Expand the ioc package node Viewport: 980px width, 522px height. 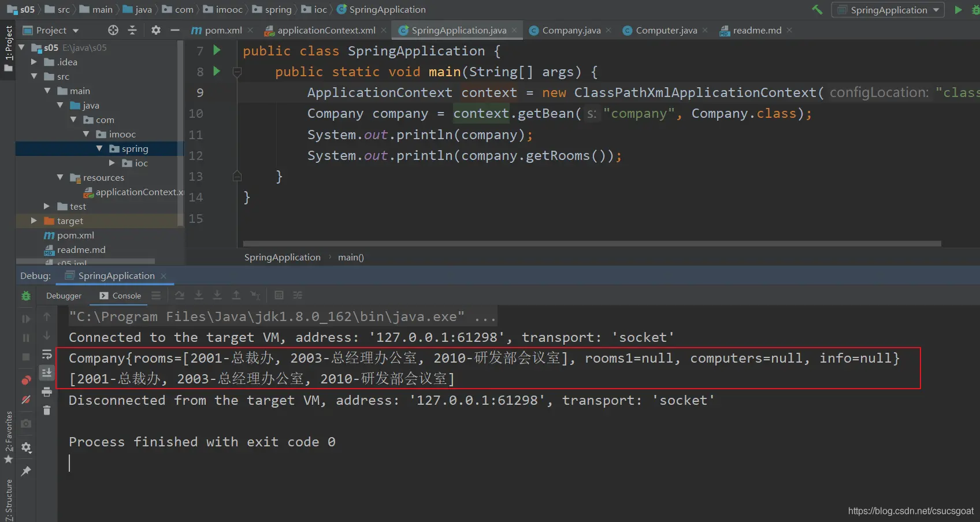(x=112, y=163)
